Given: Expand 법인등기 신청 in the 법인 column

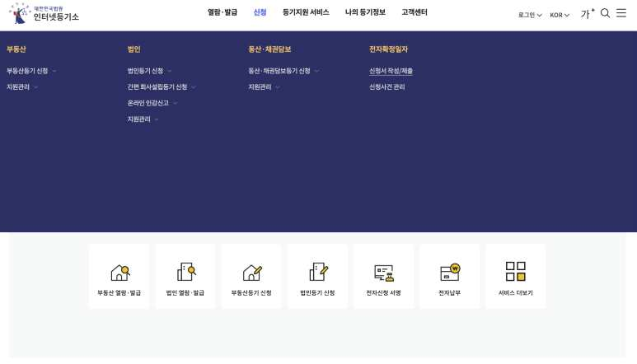Looking at the screenshot, I should click(x=149, y=71).
